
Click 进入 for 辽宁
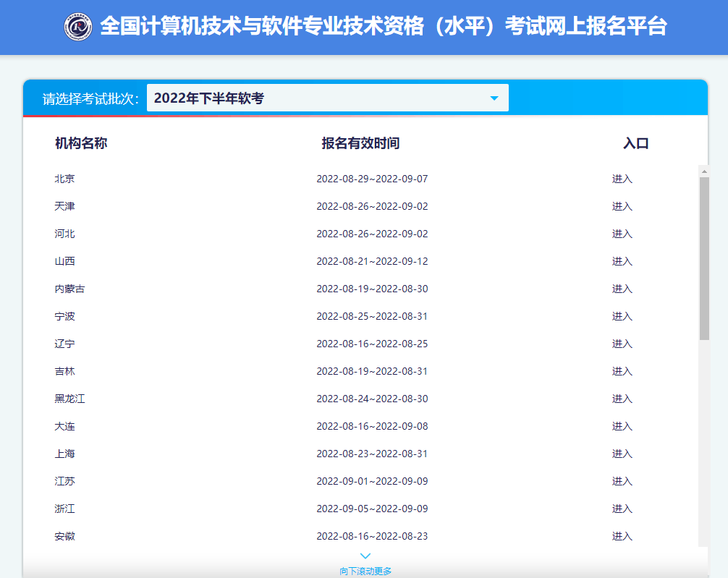(x=622, y=344)
